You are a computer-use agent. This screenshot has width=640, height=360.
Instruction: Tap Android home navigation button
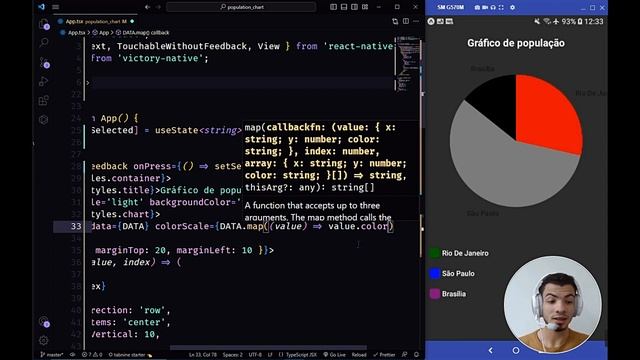[516, 350]
